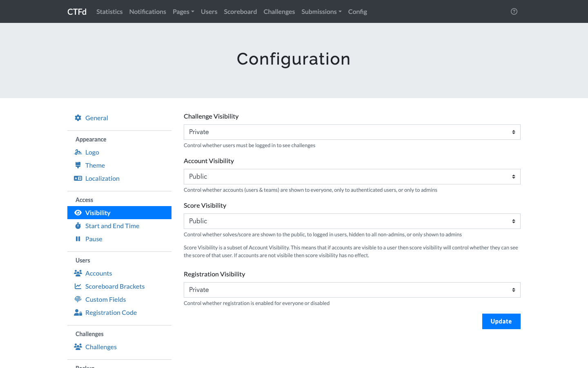Open the help question mark icon
588x368 pixels.
pos(514,11)
